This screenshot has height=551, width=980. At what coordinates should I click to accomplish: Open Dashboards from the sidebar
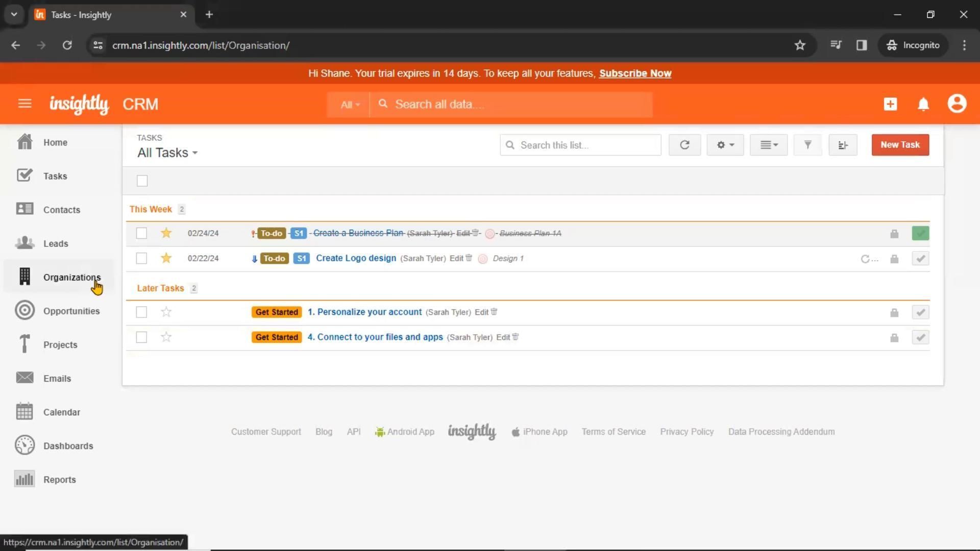pos(68,446)
